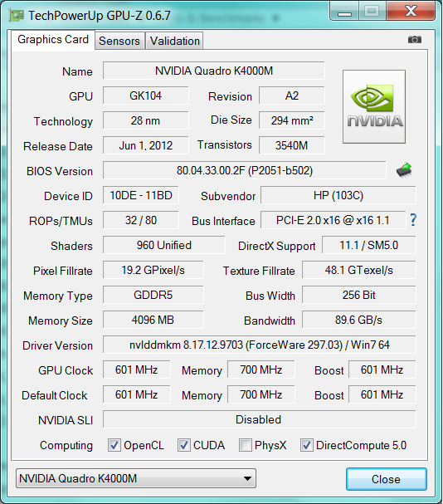Click the Bus Interface field PCI-E 2.0 x16

[x=333, y=220]
